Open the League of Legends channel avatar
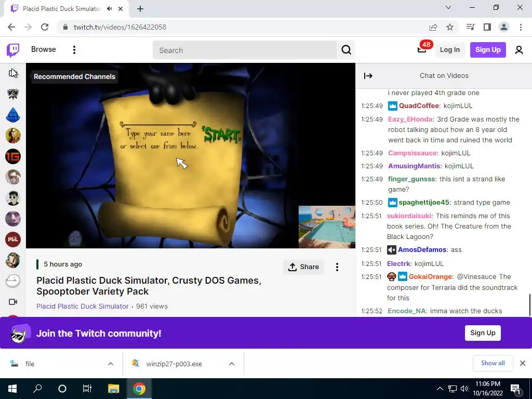 click(13, 94)
